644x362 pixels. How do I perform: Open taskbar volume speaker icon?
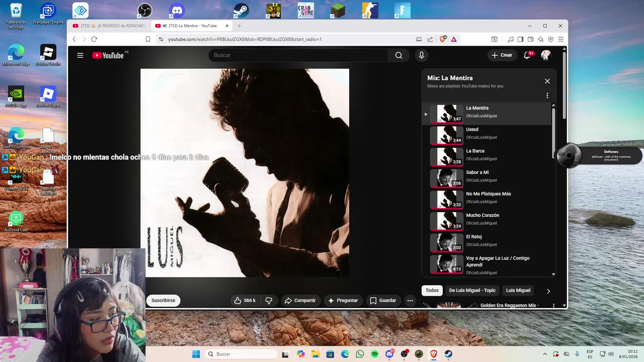(x=610, y=354)
